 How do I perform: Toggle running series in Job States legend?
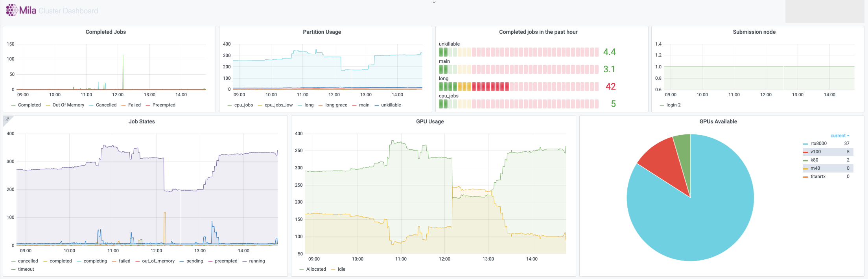(x=256, y=261)
